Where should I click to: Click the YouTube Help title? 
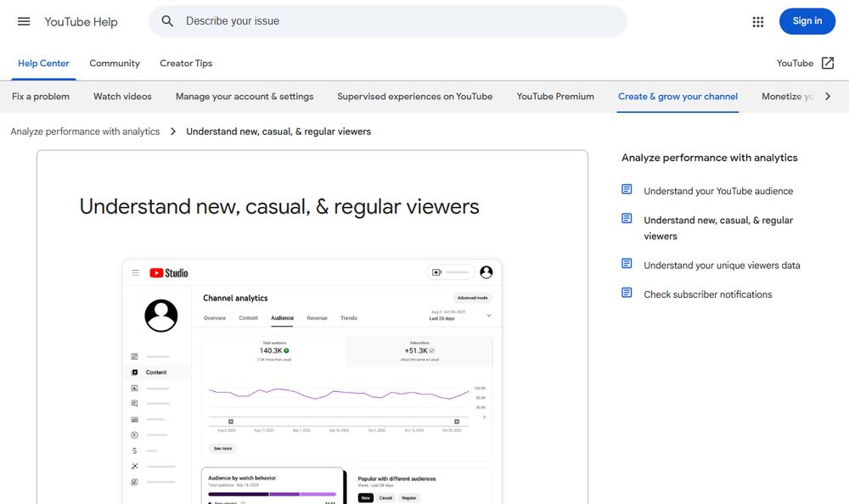pyautogui.click(x=81, y=22)
